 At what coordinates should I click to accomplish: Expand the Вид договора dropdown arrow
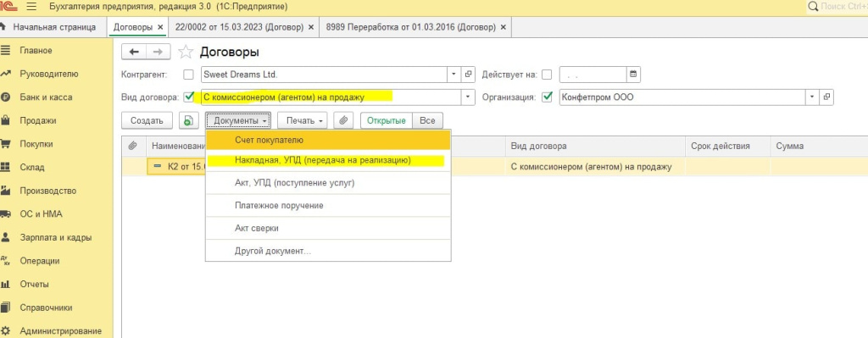tap(468, 97)
